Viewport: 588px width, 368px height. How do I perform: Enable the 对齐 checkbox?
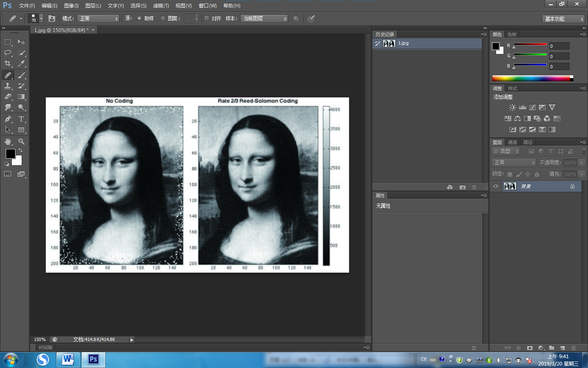coord(207,18)
